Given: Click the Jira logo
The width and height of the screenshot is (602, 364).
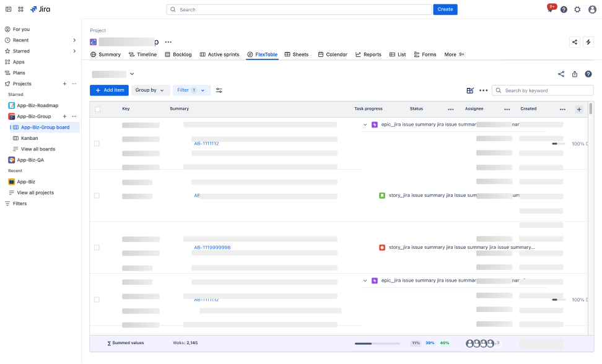Looking at the screenshot, I should click(x=40, y=9).
